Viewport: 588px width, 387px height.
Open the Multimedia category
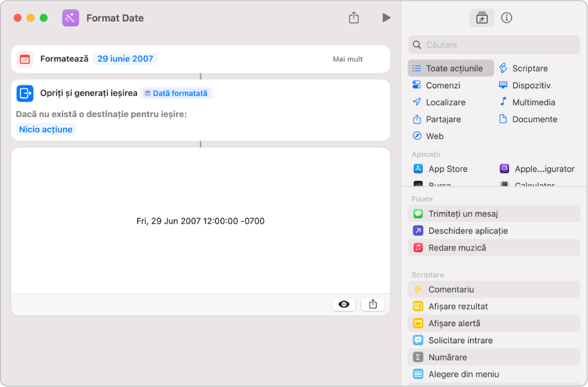[x=533, y=102]
